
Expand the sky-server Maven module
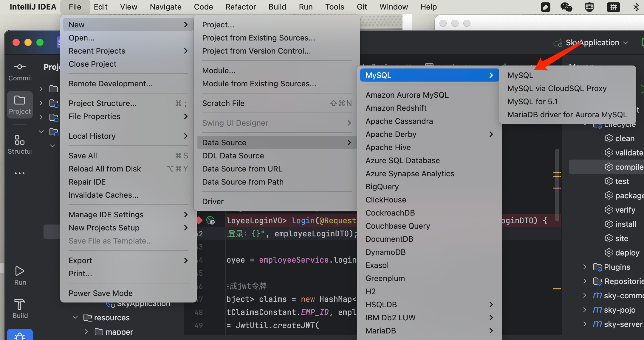click(x=585, y=324)
